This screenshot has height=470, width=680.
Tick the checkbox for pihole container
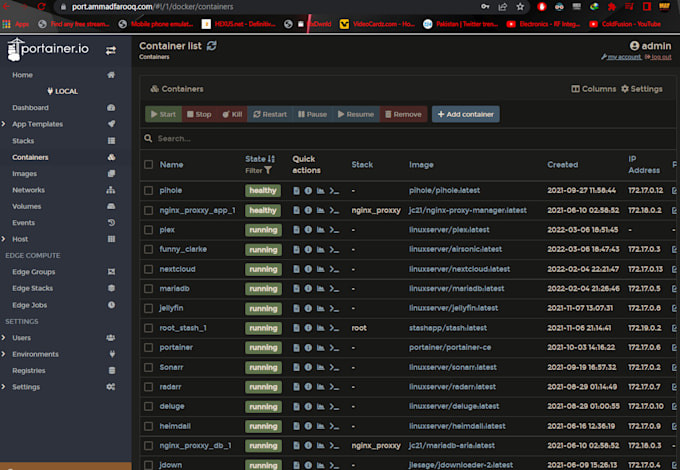(148, 190)
